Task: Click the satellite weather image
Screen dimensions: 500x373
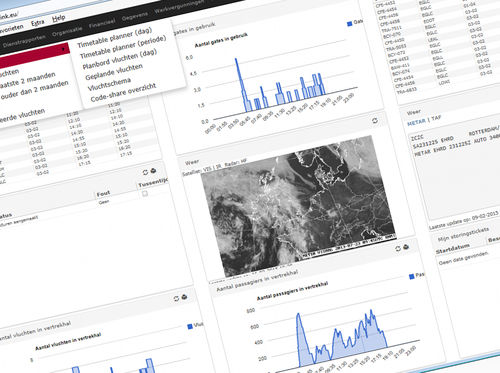Action: tap(298, 205)
